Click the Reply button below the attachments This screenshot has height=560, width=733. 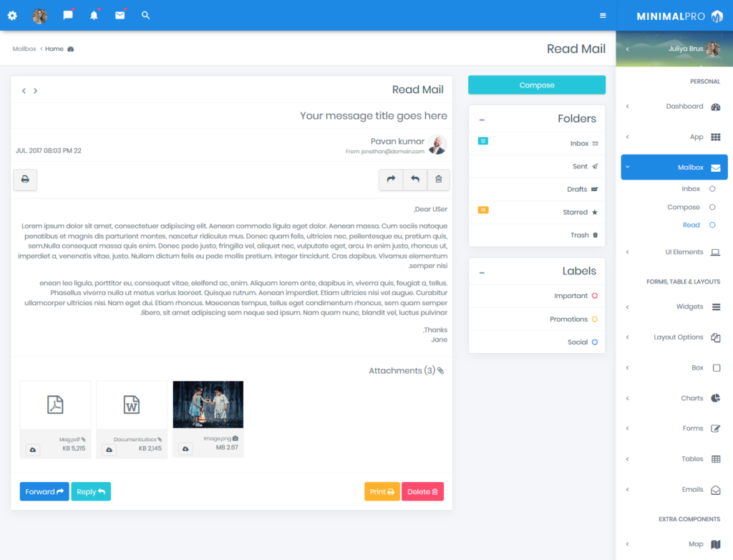91,491
